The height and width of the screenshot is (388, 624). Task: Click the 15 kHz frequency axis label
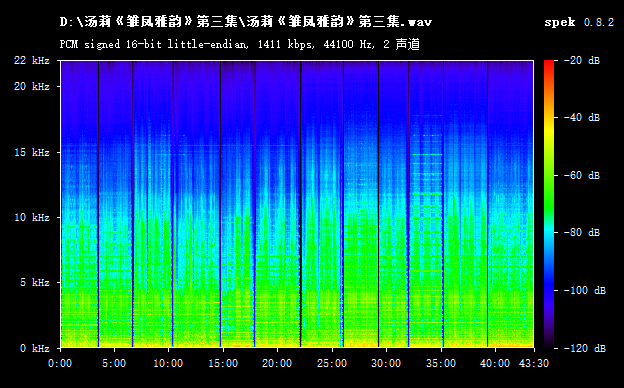32,152
